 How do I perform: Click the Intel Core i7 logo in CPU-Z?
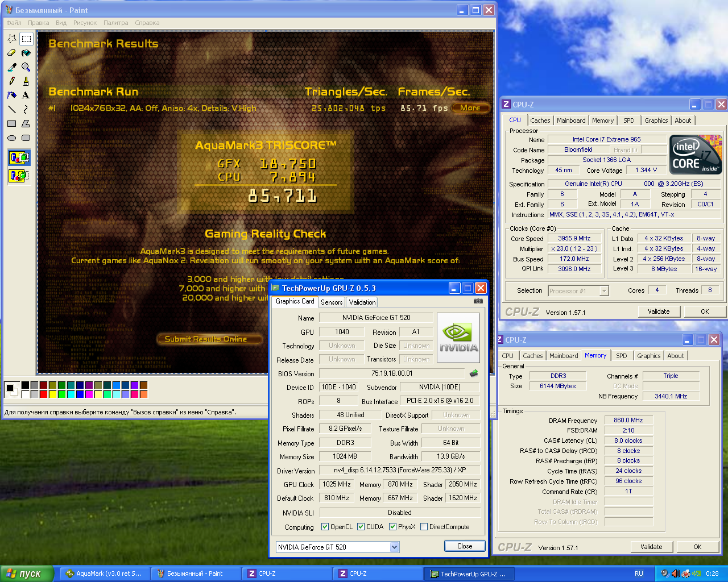pyautogui.click(x=696, y=154)
